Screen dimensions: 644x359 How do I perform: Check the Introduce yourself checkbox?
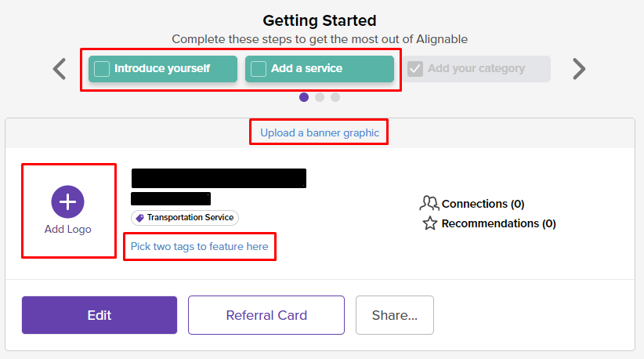(102, 69)
